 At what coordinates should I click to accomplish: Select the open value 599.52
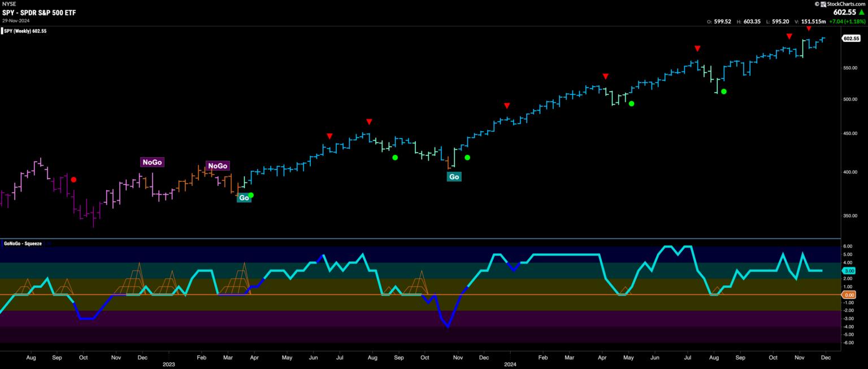click(723, 21)
